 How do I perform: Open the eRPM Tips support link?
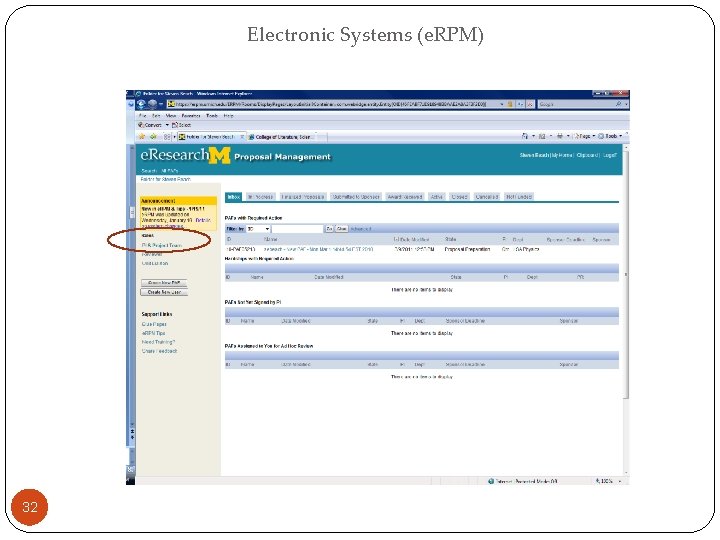(x=153, y=333)
